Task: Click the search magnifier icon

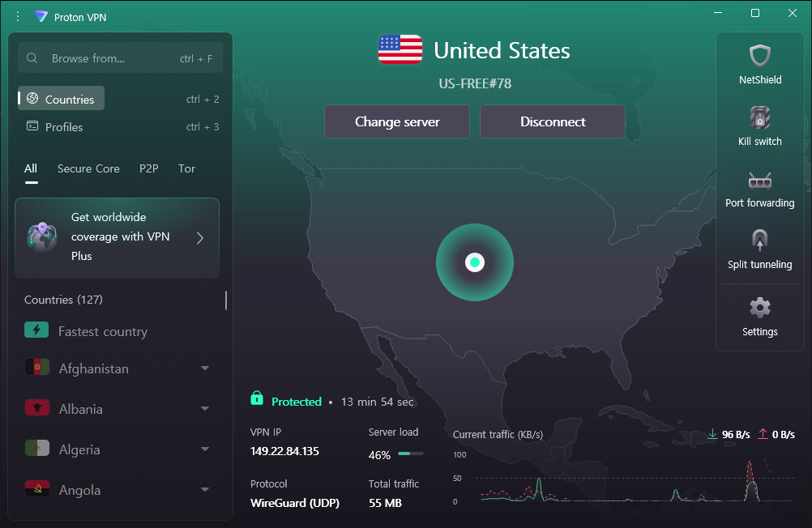Action: 32,58
